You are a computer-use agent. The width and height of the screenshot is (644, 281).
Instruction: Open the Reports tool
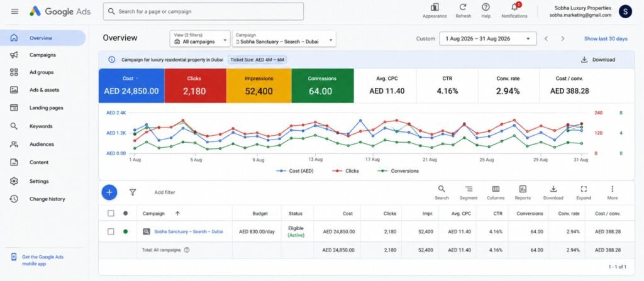(523, 192)
